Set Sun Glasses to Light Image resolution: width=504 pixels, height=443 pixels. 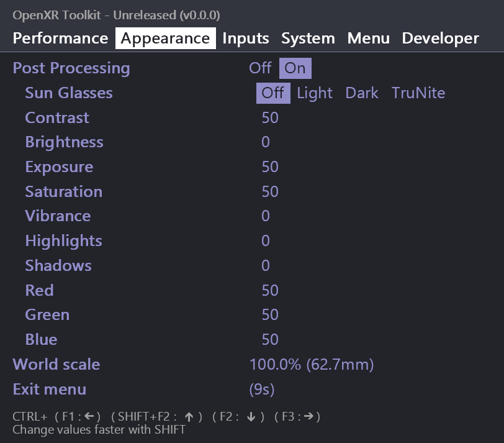pyautogui.click(x=315, y=93)
